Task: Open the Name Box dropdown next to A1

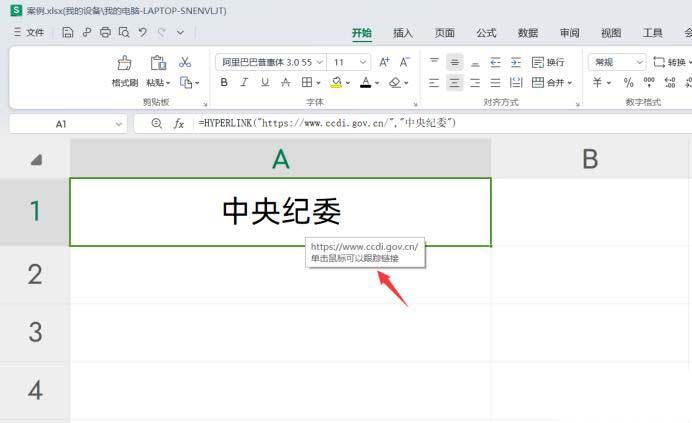Action: [x=118, y=124]
